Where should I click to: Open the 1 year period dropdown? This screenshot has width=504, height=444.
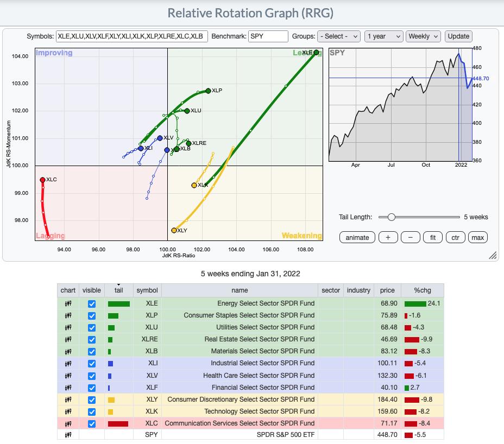click(x=383, y=36)
